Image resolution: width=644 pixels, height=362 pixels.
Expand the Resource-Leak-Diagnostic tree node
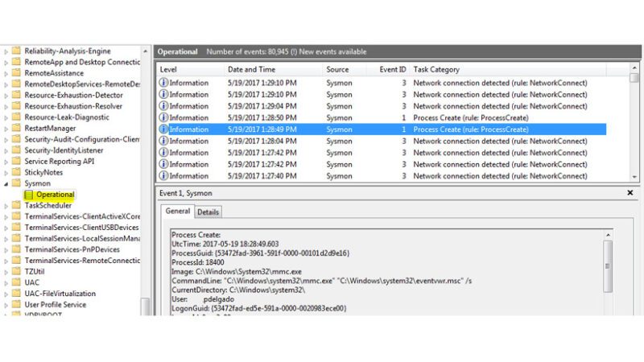click(x=6, y=117)
